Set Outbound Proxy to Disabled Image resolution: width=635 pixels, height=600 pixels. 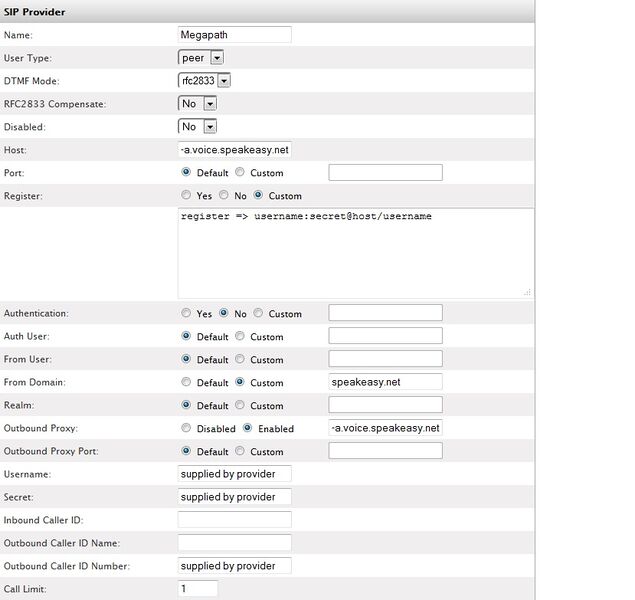tap(186, 428)
